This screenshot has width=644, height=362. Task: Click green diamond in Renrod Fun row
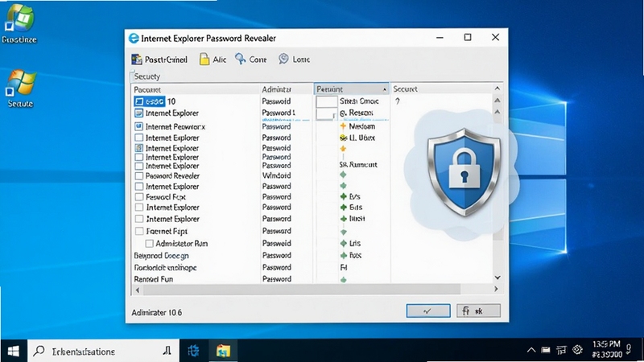pos(344,280)
